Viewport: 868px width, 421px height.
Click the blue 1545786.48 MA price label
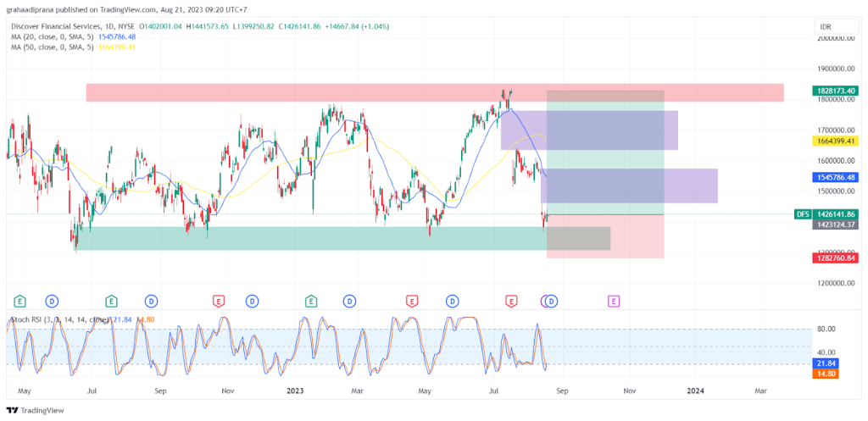tap(834, 178)
